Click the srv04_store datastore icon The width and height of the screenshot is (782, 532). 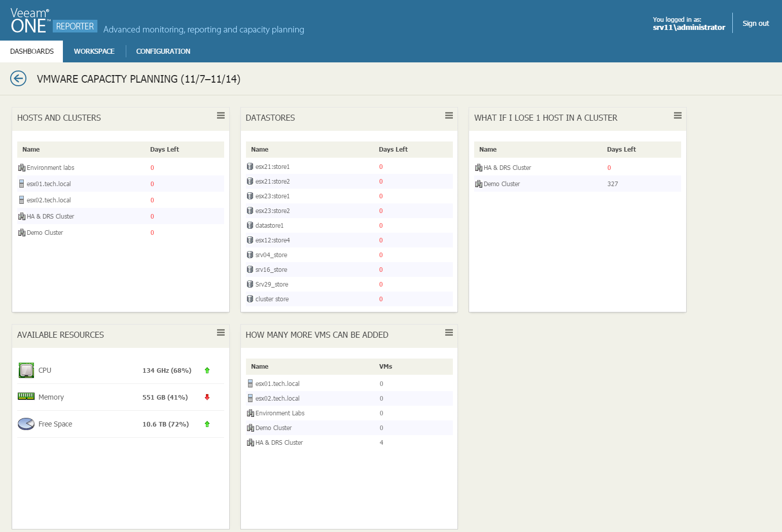(x=250, y=255)
